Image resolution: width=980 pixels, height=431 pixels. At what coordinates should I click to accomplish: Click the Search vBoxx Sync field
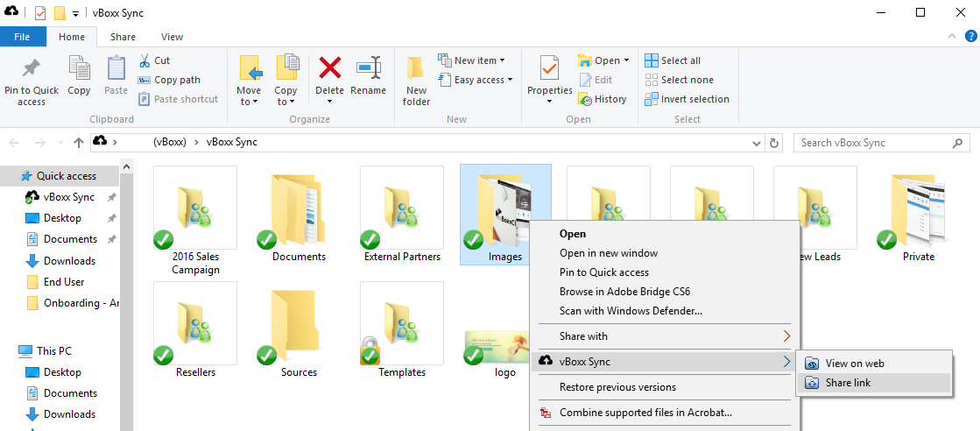click(880, 143)
